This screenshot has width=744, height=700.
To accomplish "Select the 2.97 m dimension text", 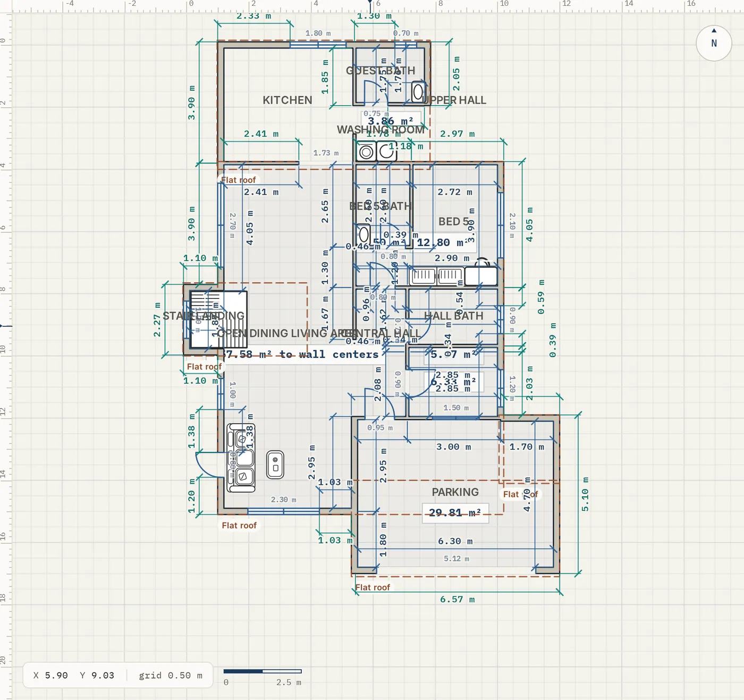I will 458,134.
